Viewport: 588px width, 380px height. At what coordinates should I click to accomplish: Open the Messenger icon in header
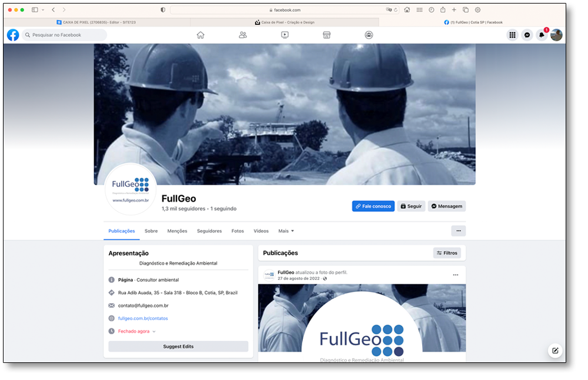click(527, 35)
